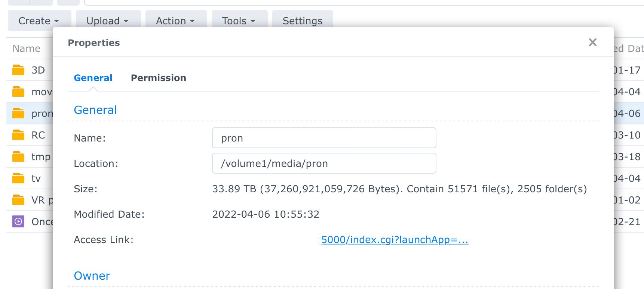Expand the Tools dropdown menu
The image size is (644, 289).
coord(239,21)
